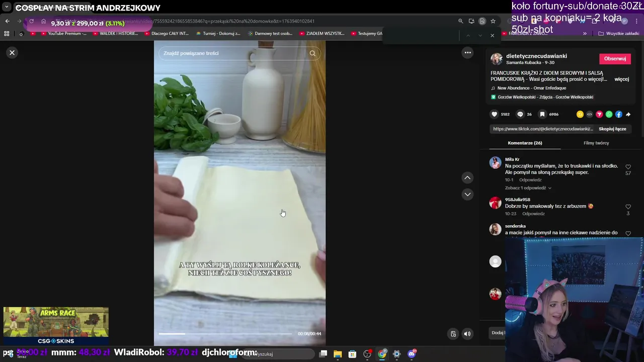Image resolution: width=644 pixels, height=362 pixels.
Task: Bookmark the video with the save icon
Action: (542, 114)
